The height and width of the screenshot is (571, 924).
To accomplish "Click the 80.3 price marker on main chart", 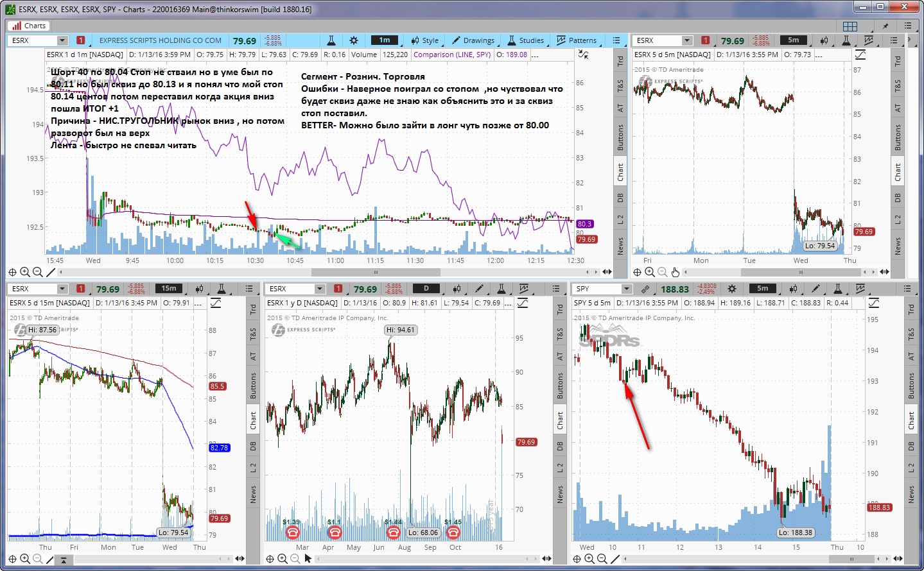I will point(585,224).
